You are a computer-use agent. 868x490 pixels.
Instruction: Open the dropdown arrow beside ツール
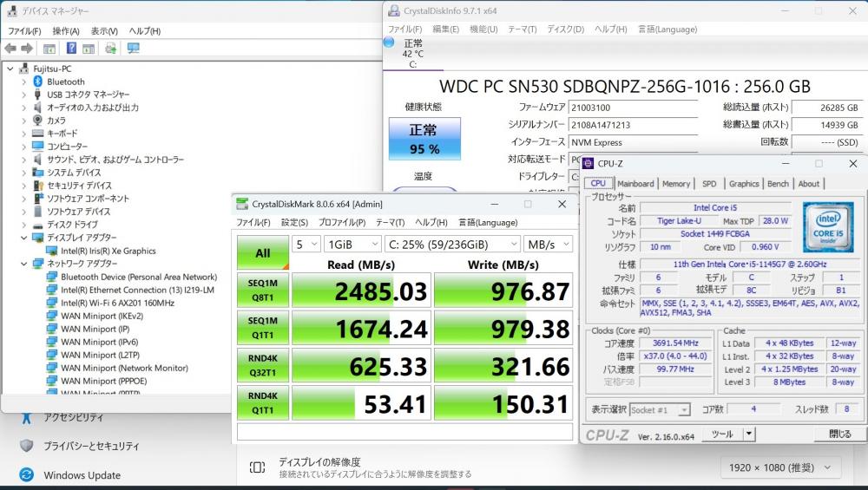coord(749,434)
